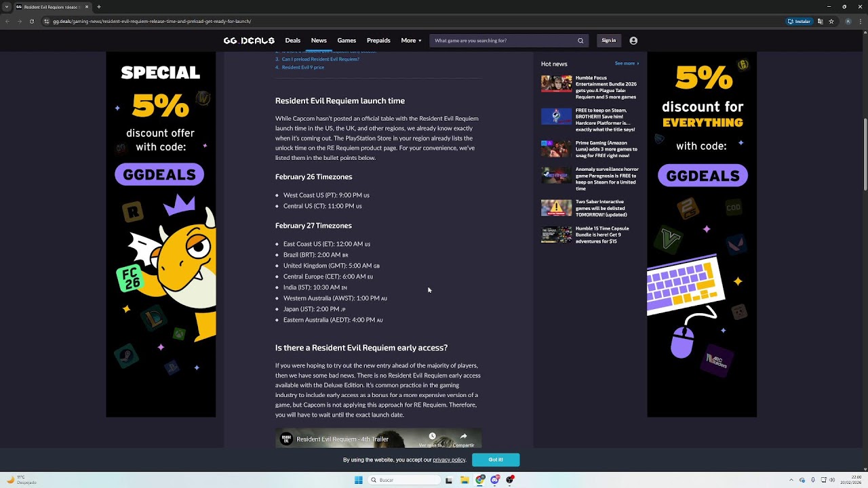Viewport: 868px width, 488px height.
Task: Open Prime Gaming Amazon Luna news thumbnail
Action: point(556,148)
